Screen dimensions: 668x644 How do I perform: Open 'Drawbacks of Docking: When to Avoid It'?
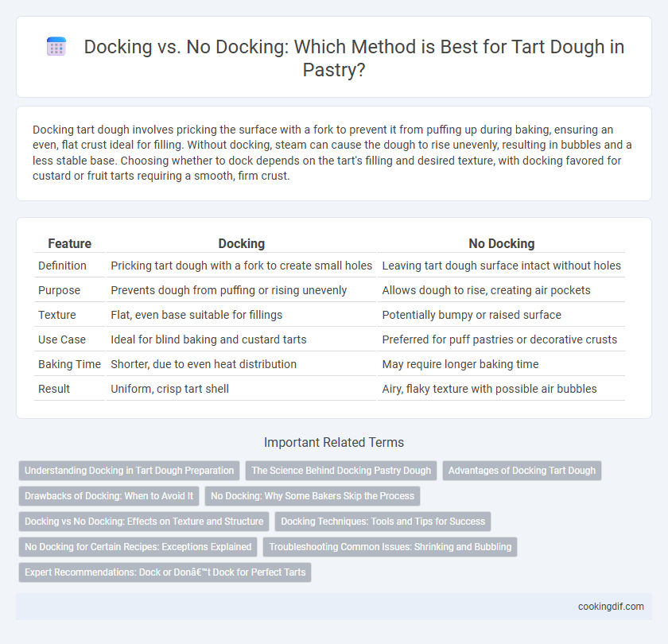click(109, 496)
